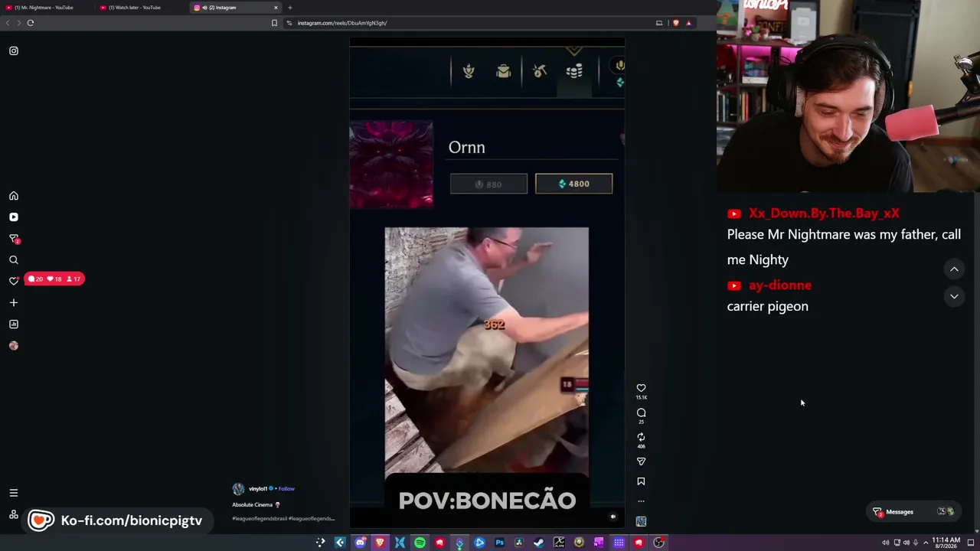Open the Reels icon in sidebar
This screenshot has height=551, width=980.
[14, 217]
